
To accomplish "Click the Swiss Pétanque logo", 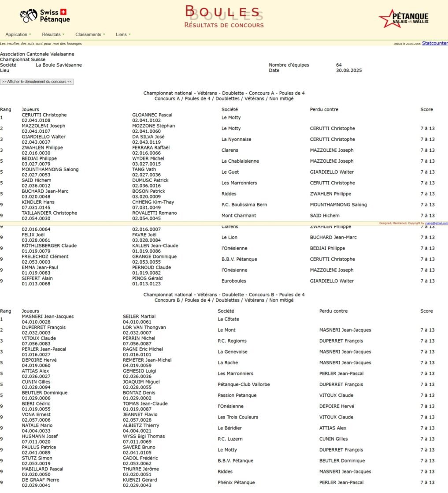I will [x=45, y=16].
